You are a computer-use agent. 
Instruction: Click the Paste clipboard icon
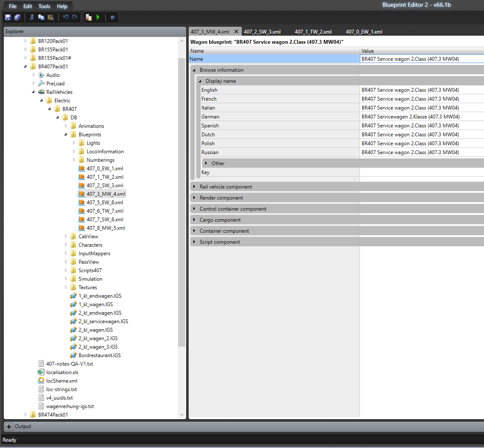tap(51, 17)
